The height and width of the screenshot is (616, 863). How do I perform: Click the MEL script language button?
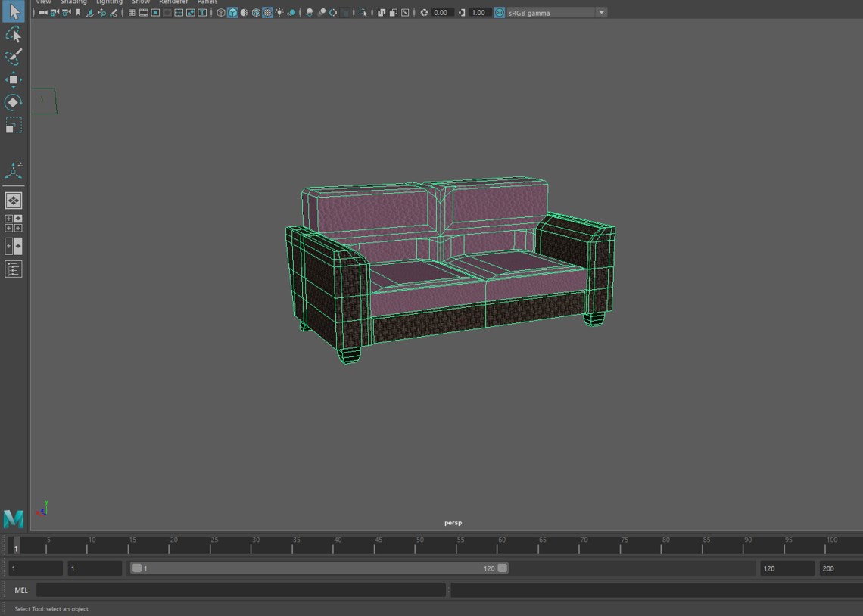[21, 590]
